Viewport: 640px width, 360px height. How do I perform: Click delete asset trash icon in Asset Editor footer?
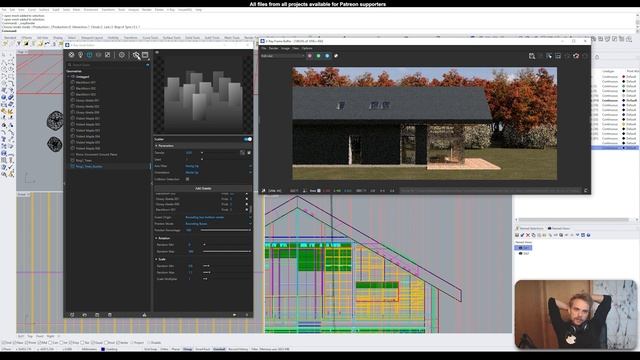pyautogui.click(x=109, y=315)
